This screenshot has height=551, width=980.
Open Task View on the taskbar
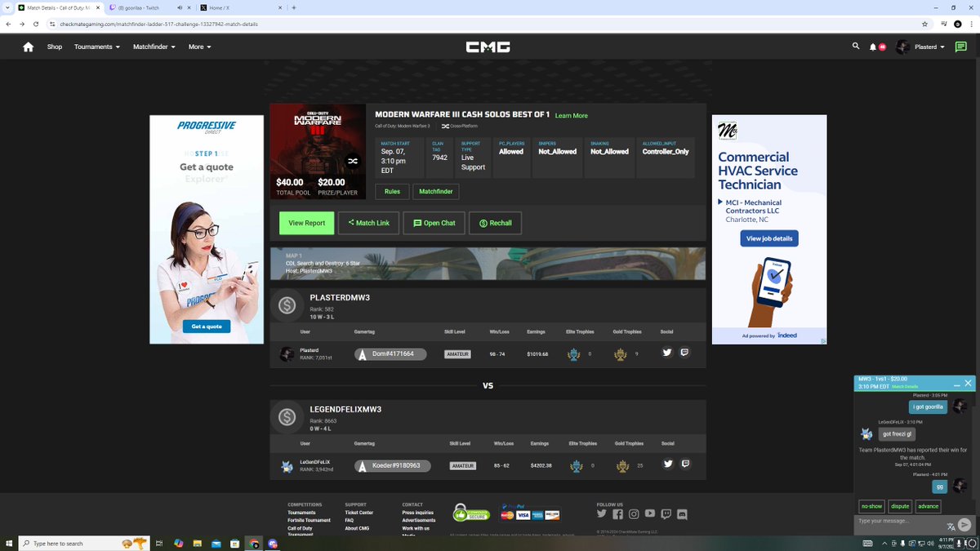click(x=158, y=543)
